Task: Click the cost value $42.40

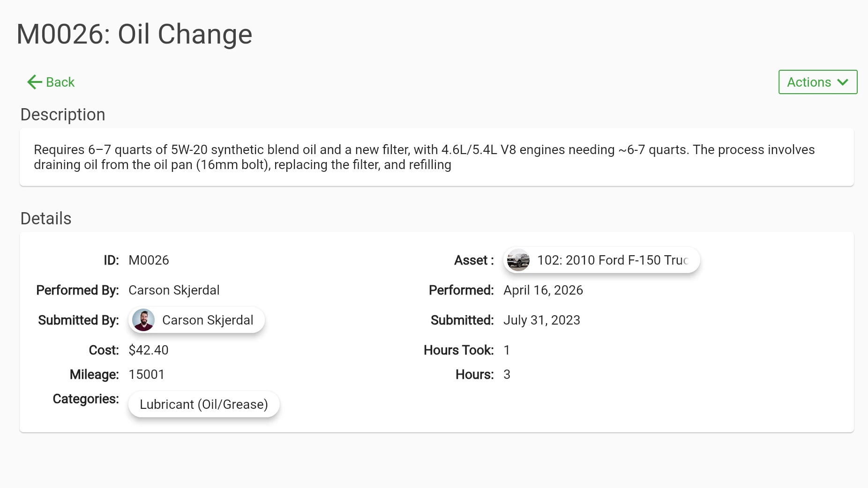Action: (x=149, y=350)
